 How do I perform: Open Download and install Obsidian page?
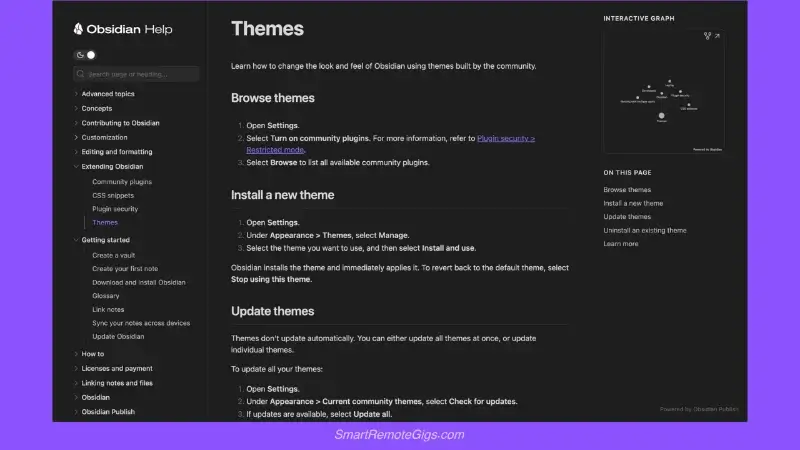tap(139, 282)
